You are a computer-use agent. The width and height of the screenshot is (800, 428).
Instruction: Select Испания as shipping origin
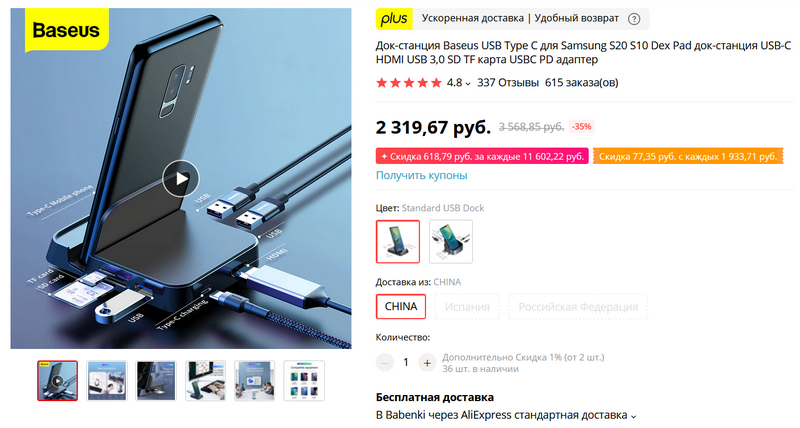coord(467,307)
